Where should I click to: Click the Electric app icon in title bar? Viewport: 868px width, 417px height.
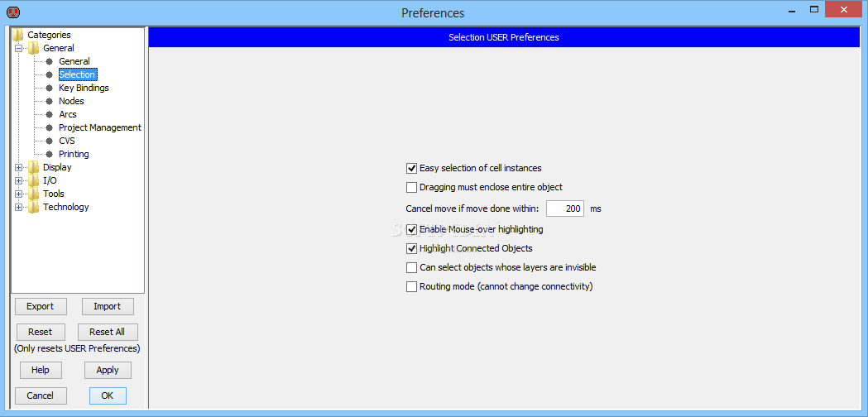click(12, 11)
